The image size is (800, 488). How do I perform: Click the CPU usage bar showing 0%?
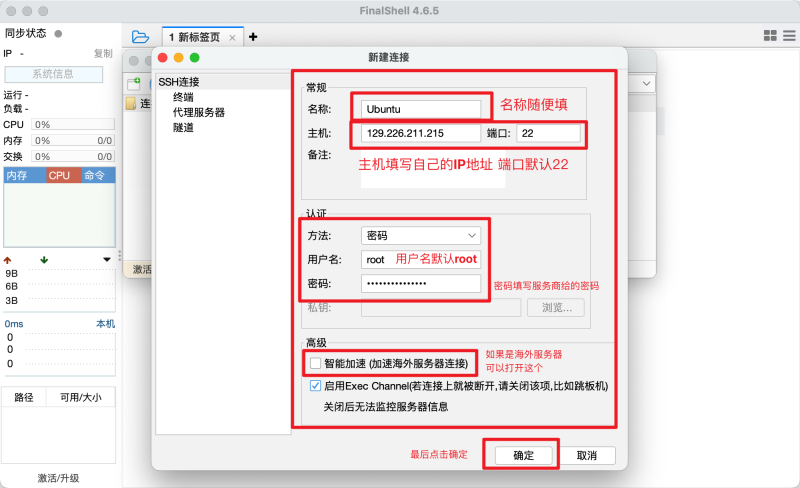coord(73,125)
